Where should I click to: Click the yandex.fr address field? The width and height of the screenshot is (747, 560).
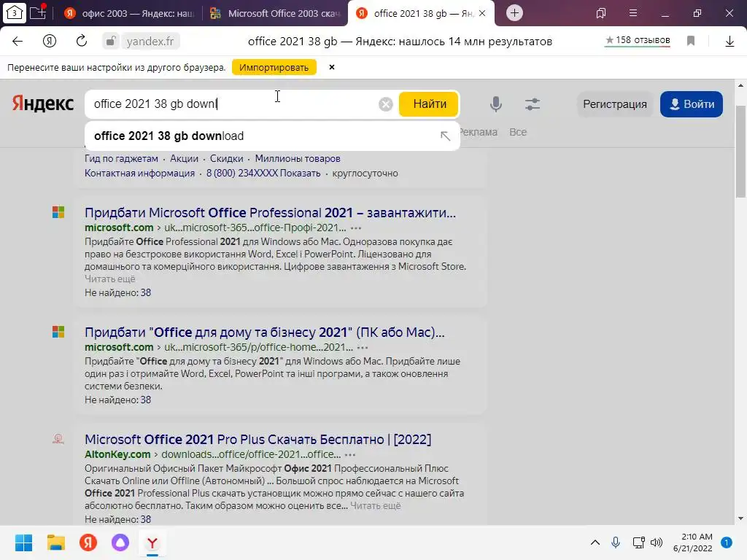pos(150,42)
